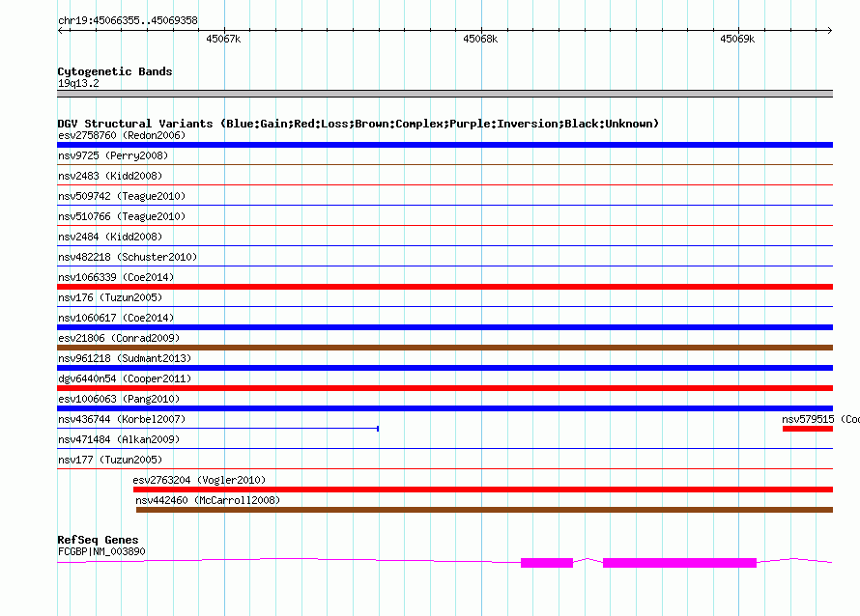
Task: Open gene FCGBP|NM_003890 label
Action: click(x=101, y=551)
